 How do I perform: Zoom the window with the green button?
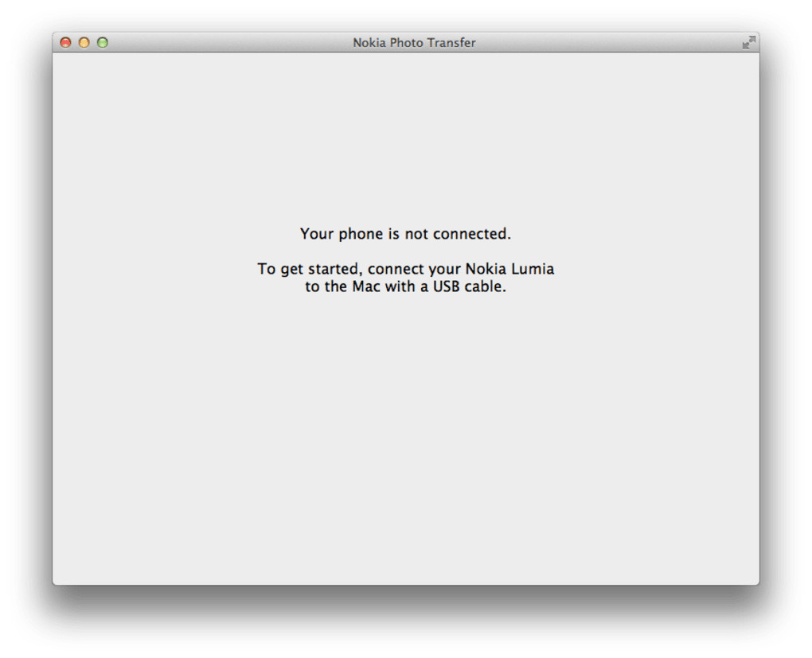click(103, 42)
